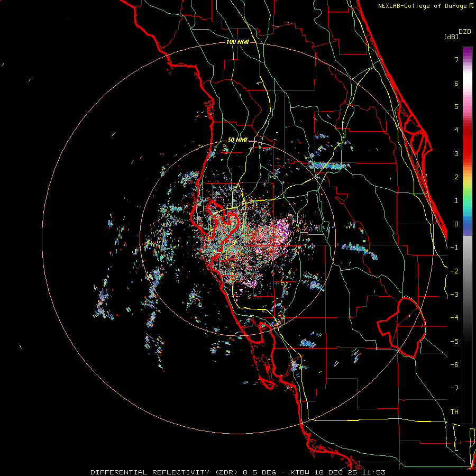Click the -7 value on color scale
Image resolution: width=476 pixels, height=476 pixels.
(454, 388)
